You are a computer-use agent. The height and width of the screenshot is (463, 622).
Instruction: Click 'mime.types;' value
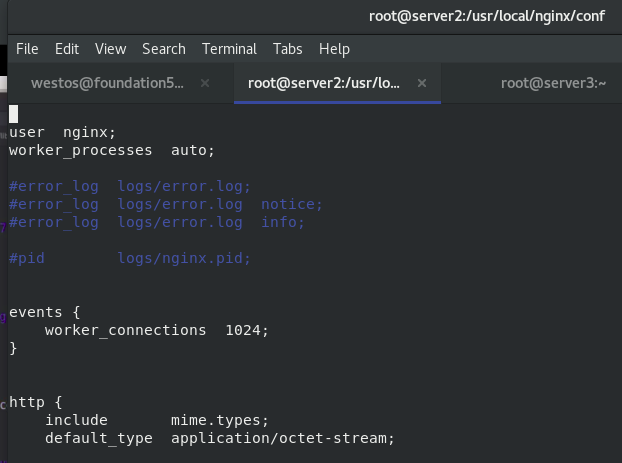[220, 420]
